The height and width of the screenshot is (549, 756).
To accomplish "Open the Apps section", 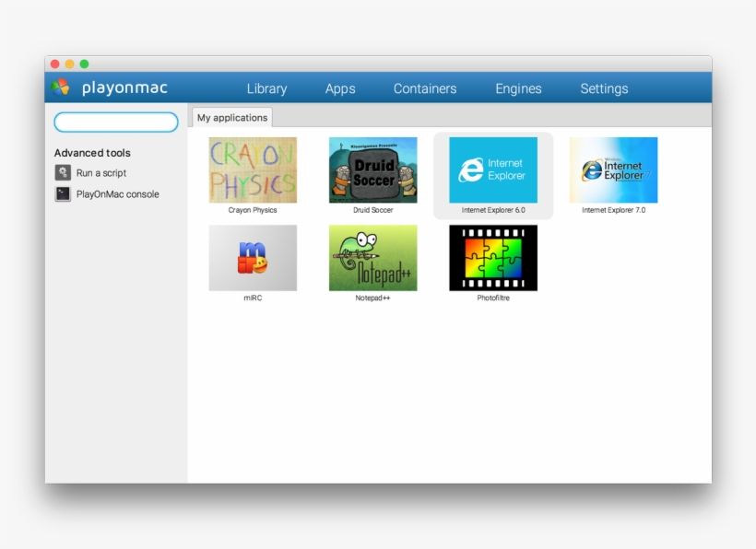I will point(340,88).
